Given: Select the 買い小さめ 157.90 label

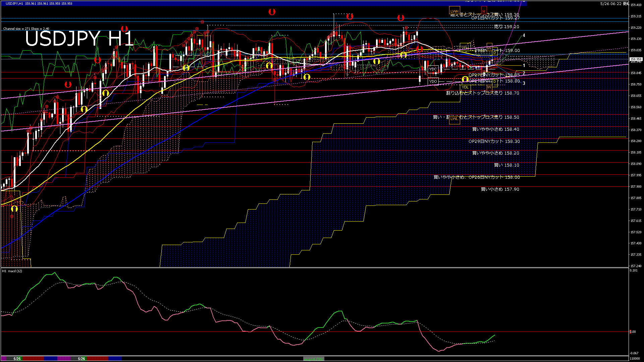Looking at the screenshot, I should click(500, 189).
